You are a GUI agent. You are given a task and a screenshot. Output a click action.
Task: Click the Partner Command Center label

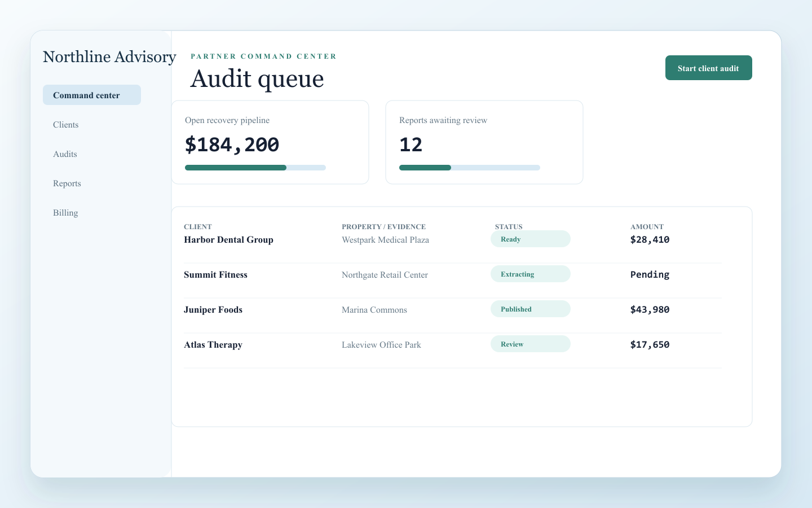tap(264, 56)
